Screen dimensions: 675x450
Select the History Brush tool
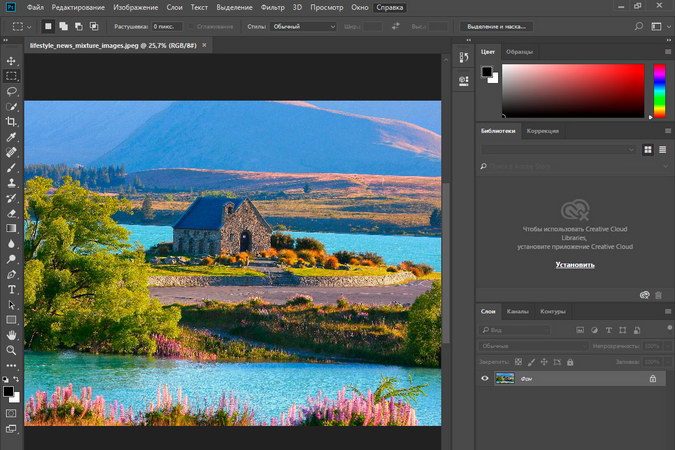[x=11, y=198]
